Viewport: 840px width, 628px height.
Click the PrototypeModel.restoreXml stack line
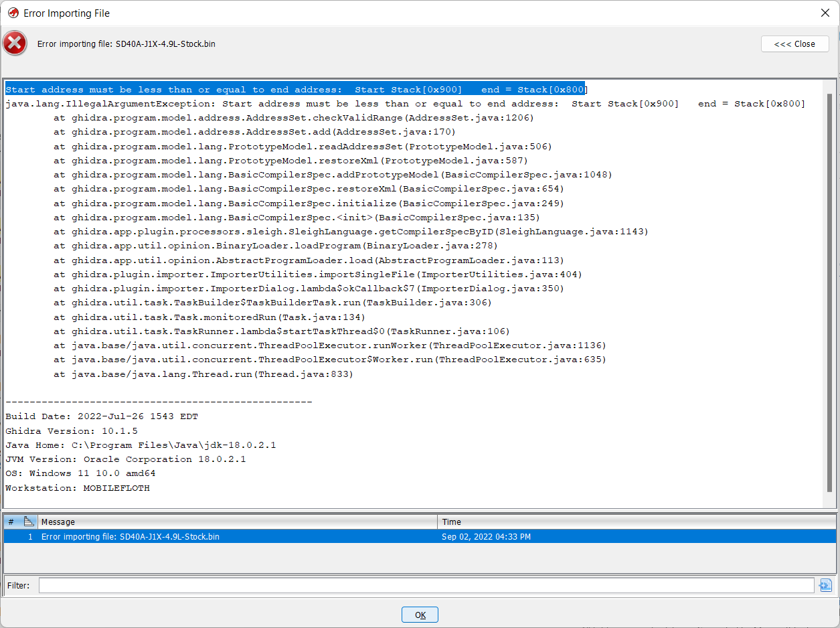click(290, 161)
